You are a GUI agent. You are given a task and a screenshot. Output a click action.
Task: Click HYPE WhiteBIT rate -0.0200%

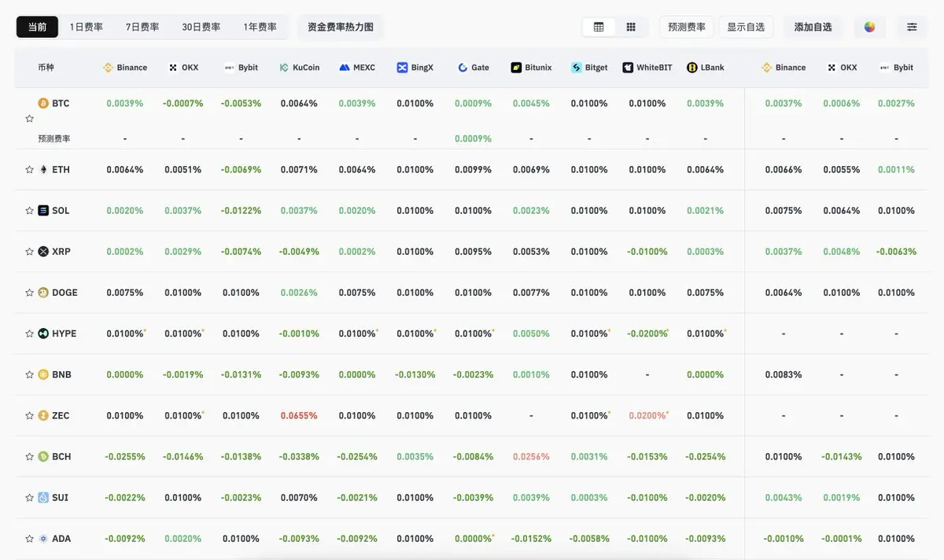point(647,333)
